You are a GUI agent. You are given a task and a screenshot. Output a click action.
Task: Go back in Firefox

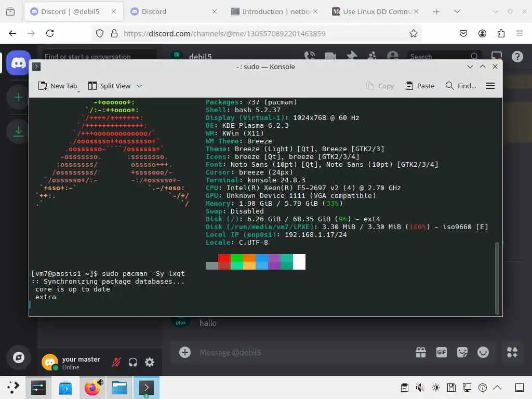click(12, 33)
